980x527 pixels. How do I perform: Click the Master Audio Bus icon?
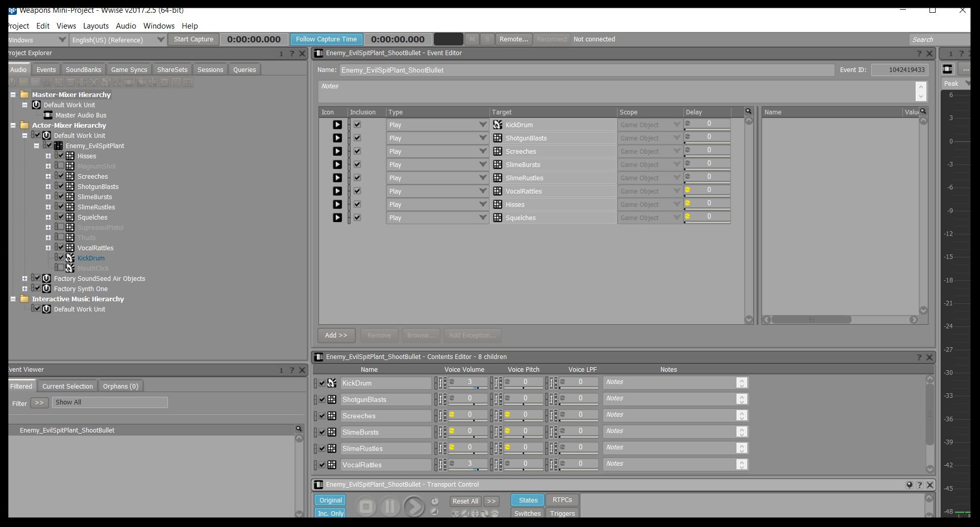[x=48, y=115]
